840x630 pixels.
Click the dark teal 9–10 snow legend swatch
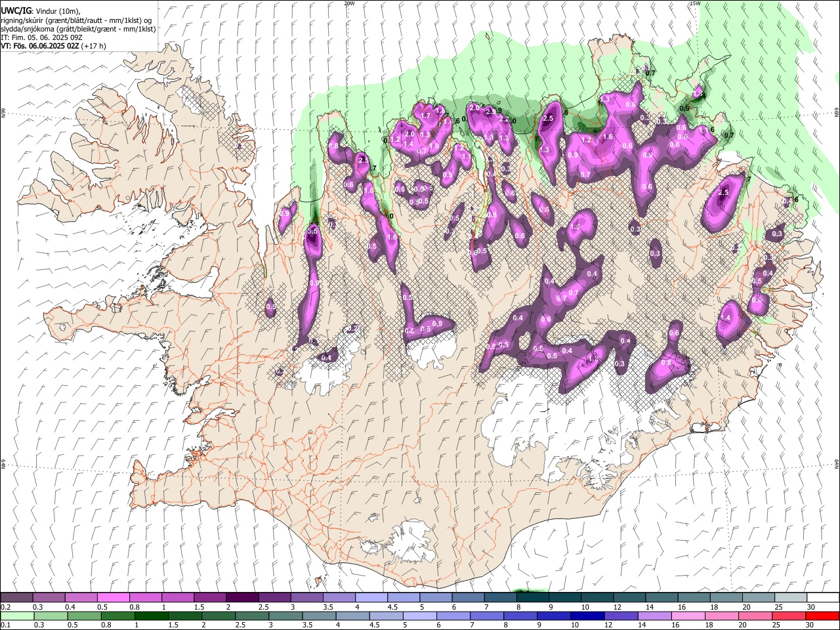(564, 598)
